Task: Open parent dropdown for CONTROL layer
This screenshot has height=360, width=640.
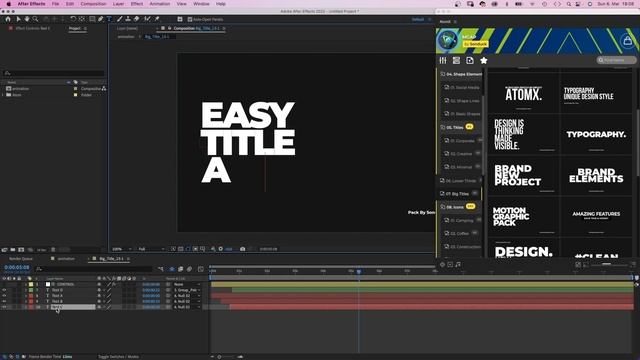Action: click(x=187, y=284)
